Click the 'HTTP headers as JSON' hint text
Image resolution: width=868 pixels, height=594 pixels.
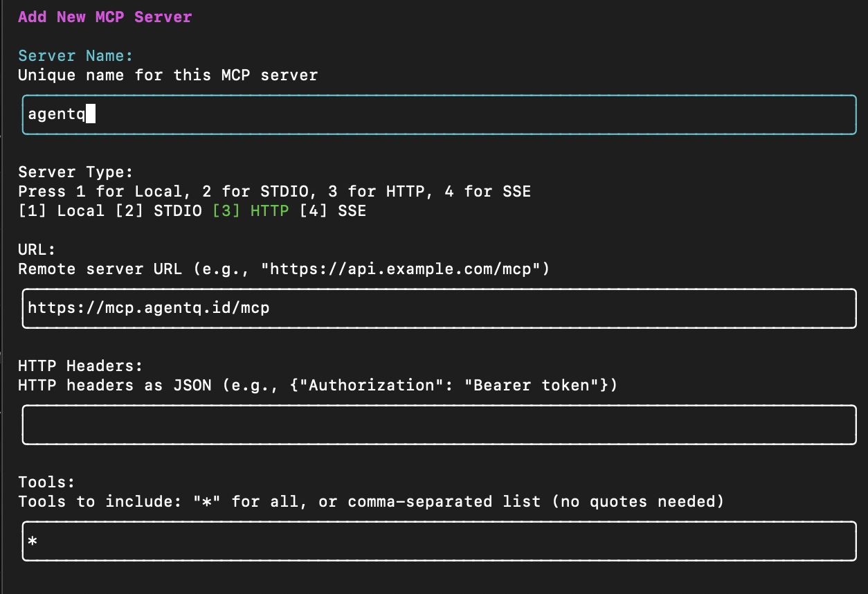[x=318, y=385]
